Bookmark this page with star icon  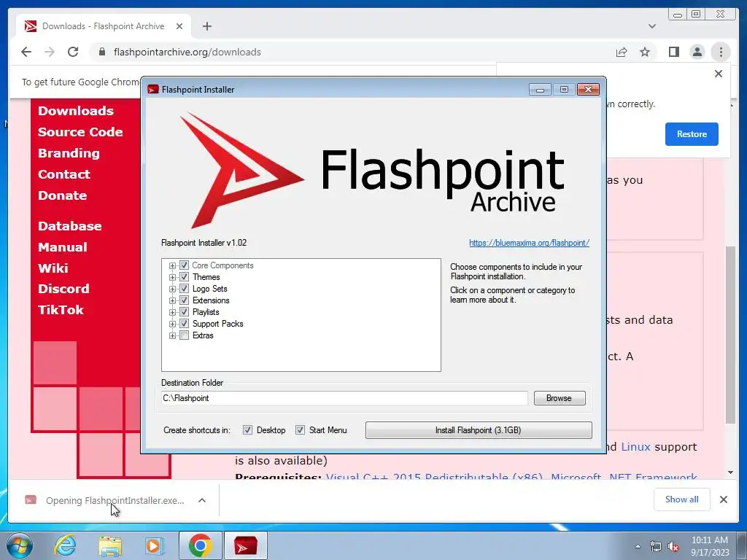pos(645,52)
